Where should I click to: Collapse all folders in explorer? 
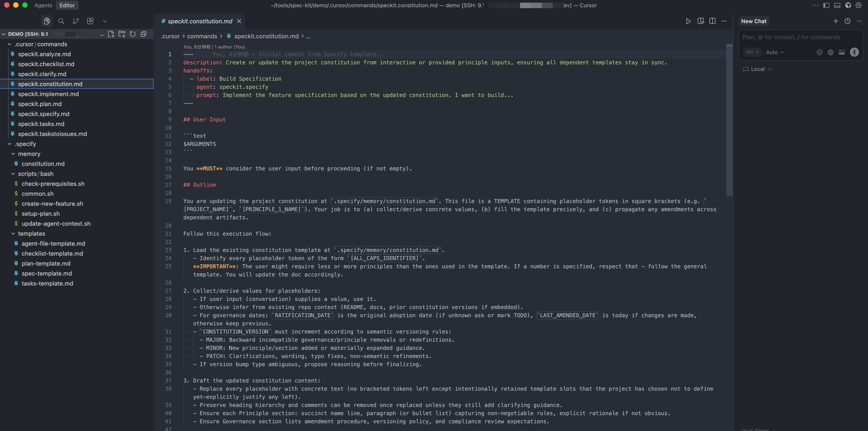click(144, 34)
